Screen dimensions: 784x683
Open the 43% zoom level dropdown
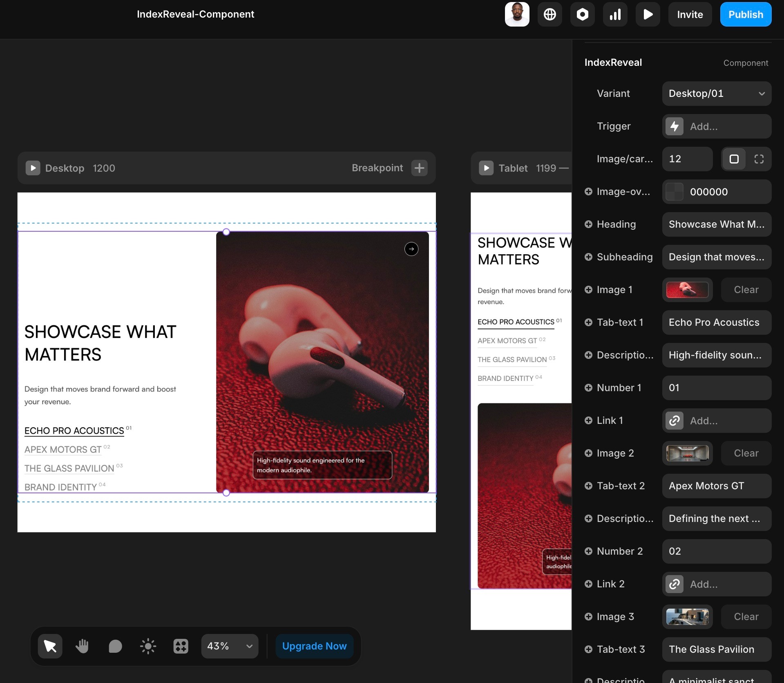click(x=230, y=646)
